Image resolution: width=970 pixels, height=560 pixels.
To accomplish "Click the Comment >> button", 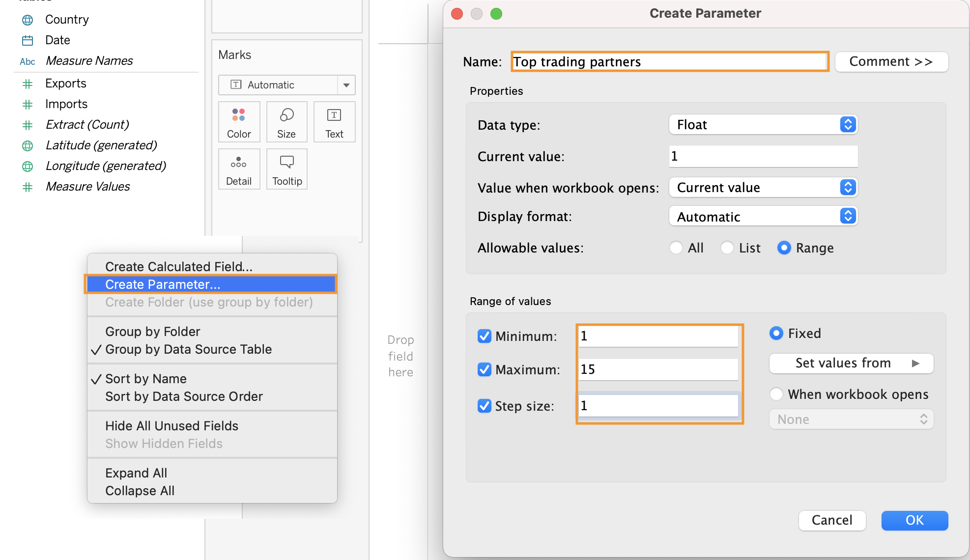I will 891,62.
